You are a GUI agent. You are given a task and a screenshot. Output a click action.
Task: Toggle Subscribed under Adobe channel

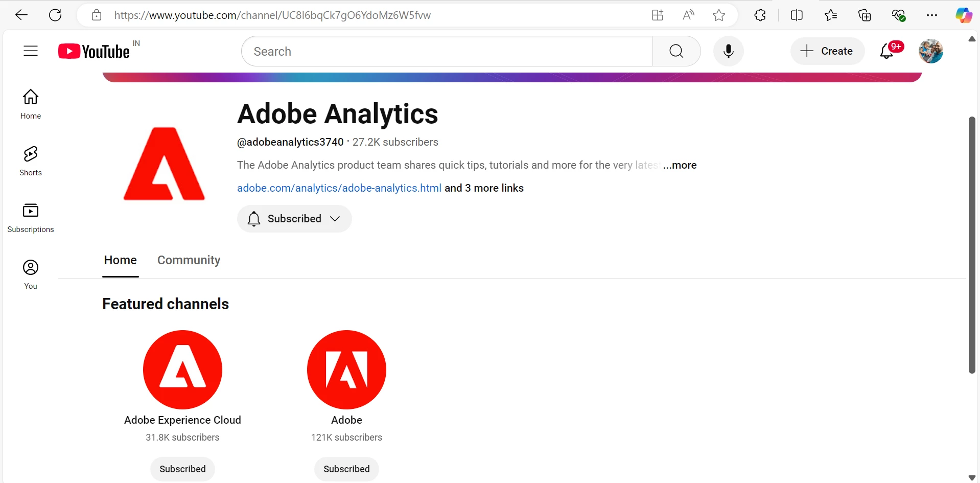pyautogui.click(x=346, y=469)
